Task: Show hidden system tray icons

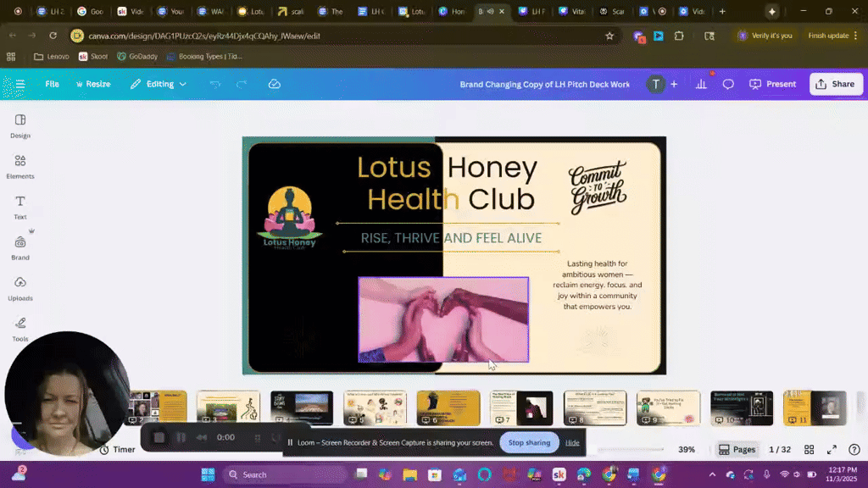Action: click(712, 474)
